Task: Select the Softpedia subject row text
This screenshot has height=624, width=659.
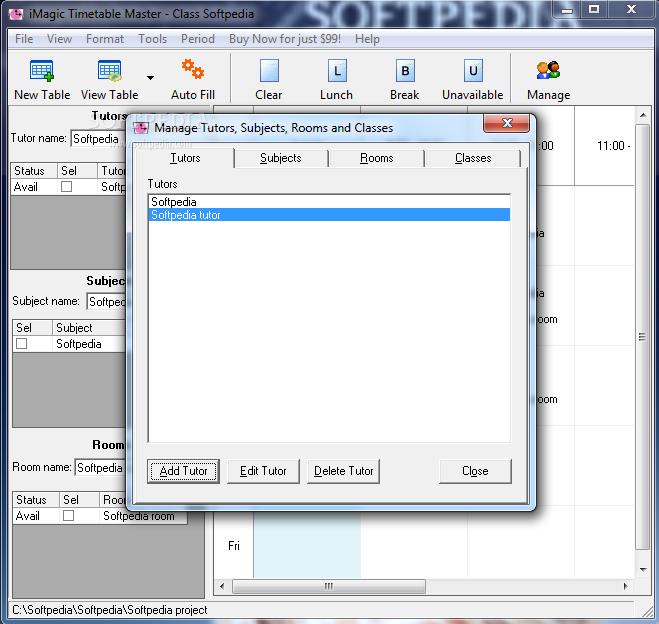Action: pyautogui.click(x=79, y=344)
